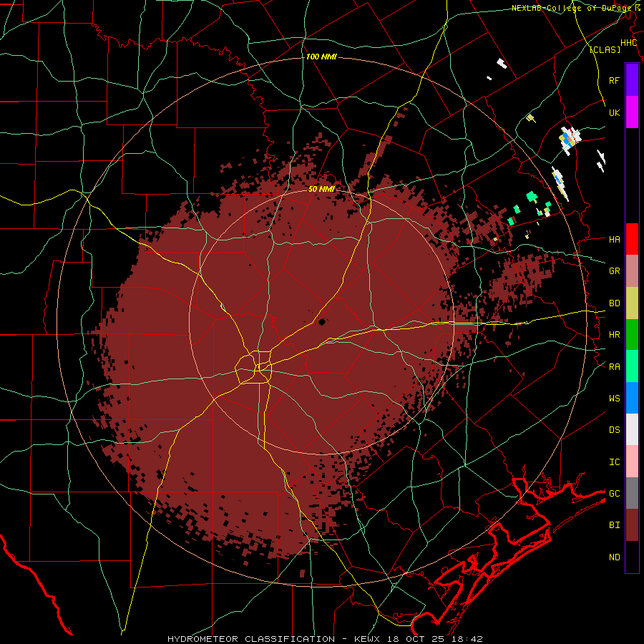Click the IC legend label
This screenshot has width=644, height=644.
[614, 462]
